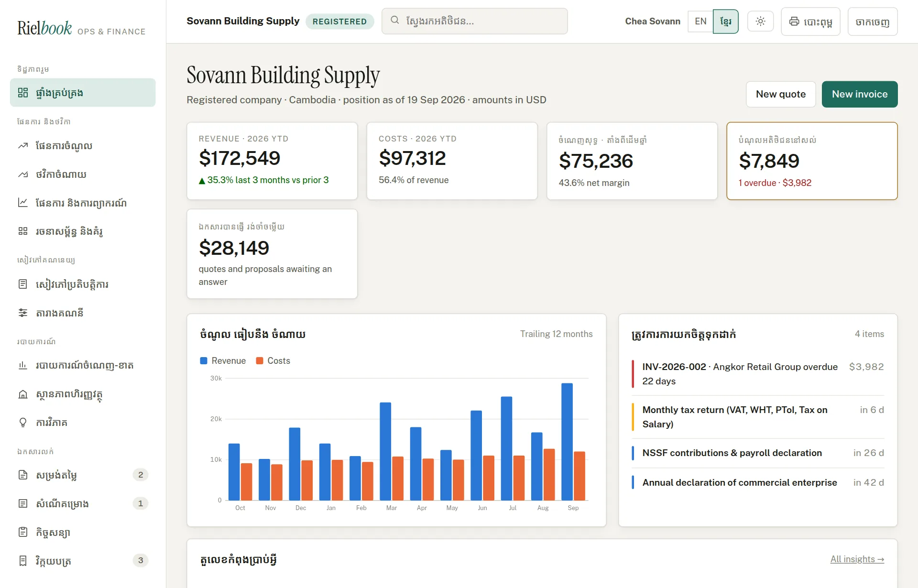Click the Chea Sovann user name
This screenshot has height=588, width=918.
pyautogui.click(x=653, y=22)
